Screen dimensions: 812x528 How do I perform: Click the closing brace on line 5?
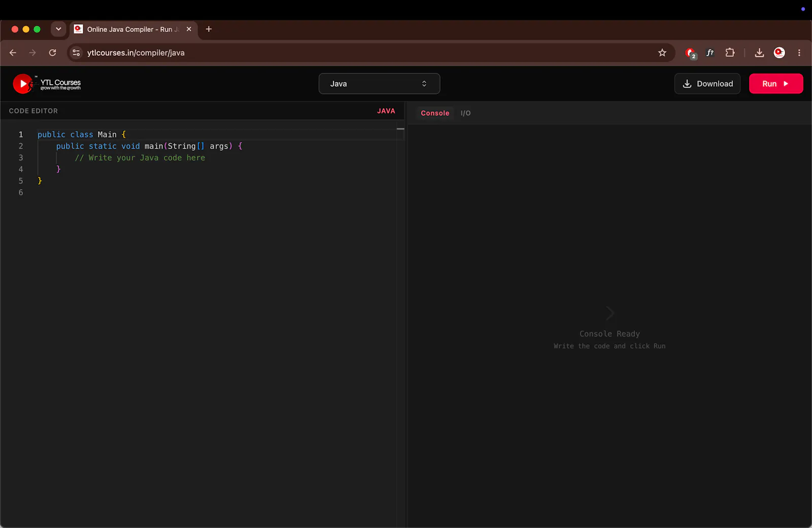click(x=40, y=181)
